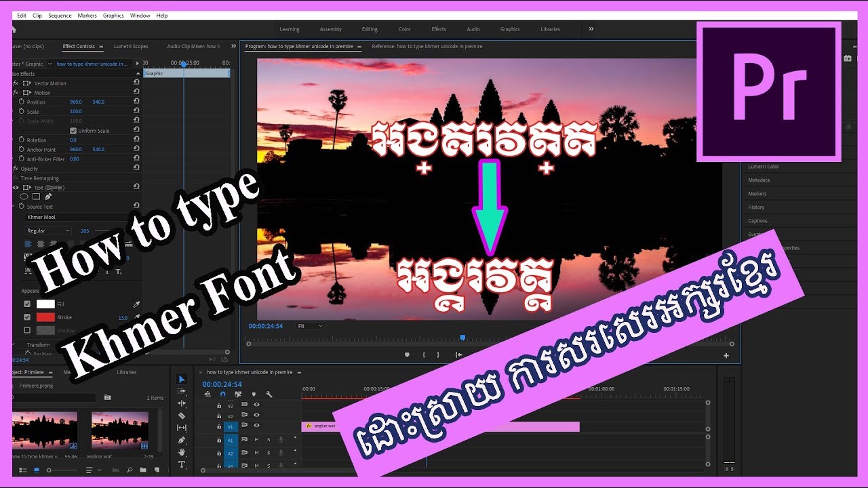Open the Markers menu
This screenshot has height=488, width=868.
(x=87, y=15)
